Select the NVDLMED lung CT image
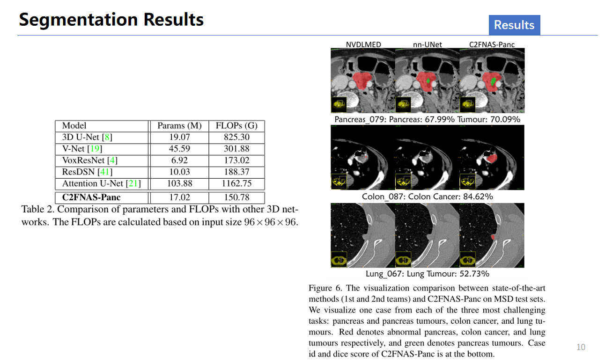605x364 pixels. [363, 235]
